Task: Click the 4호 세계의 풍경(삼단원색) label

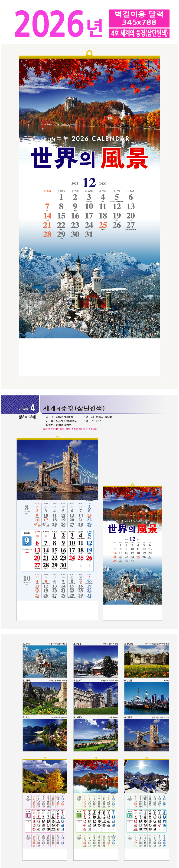Action: pyautogui.click(x=139, y=33)
